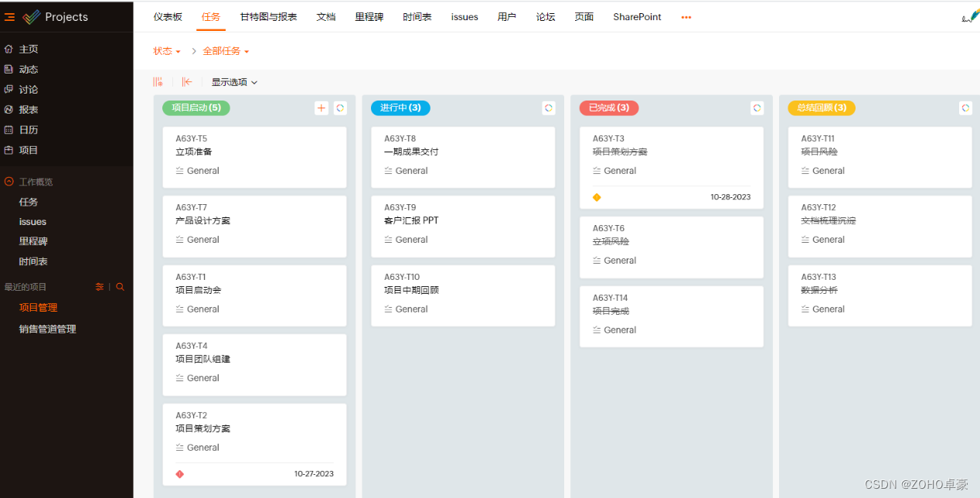Open task card 一期成果交付

coord(463,157)
